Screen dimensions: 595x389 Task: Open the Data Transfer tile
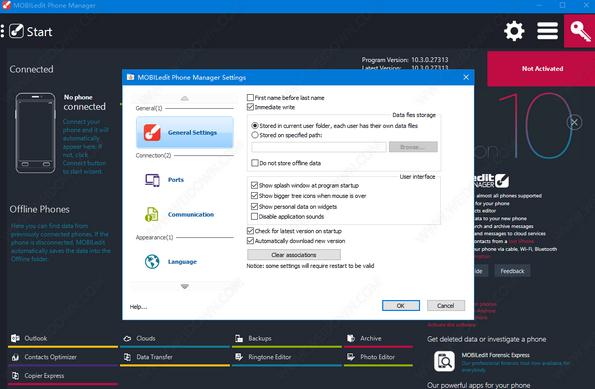click(175, 357)
